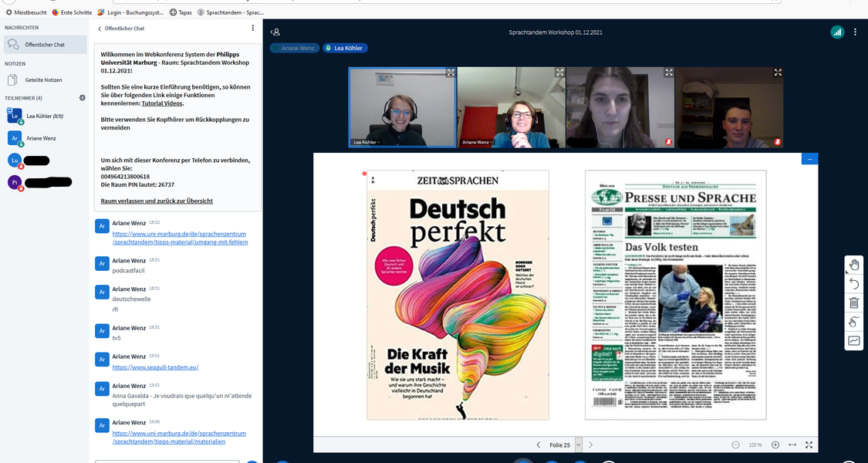Image resolution: width=868 pixels, height=463 pixels.
Task: Select Lea Köhler (Ich) in participant list
Action: pyautogui.click(x=46, y=116)
